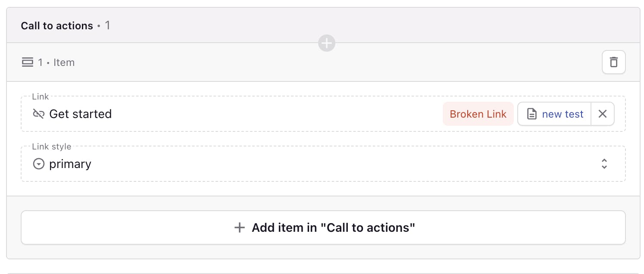
Task: Click the circled arrow icon beside primary
Action: coord(39,164)
